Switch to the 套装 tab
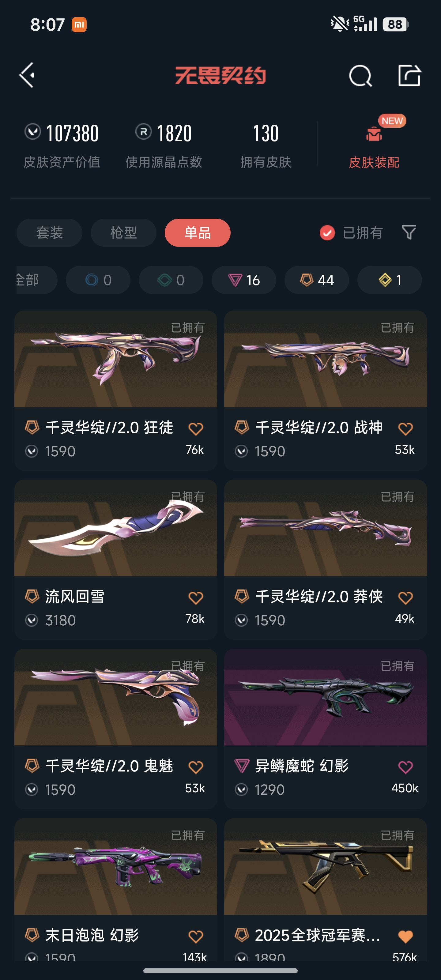Image resolution: width=441 pixels, height=980 pixels. [x=50, y=232]
